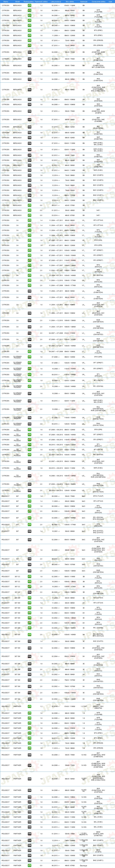The height and width of the screenshot is (868, 115).
Task: Click the ON diesel icon for C4 04.2007 RHZ
Action: click(30, 333)
